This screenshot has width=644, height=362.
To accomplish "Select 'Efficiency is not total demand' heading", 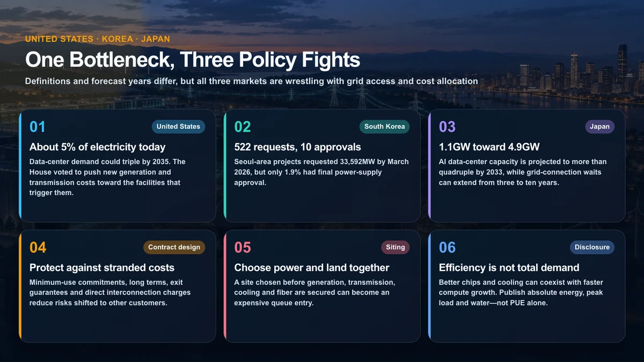I will point(509,268).
